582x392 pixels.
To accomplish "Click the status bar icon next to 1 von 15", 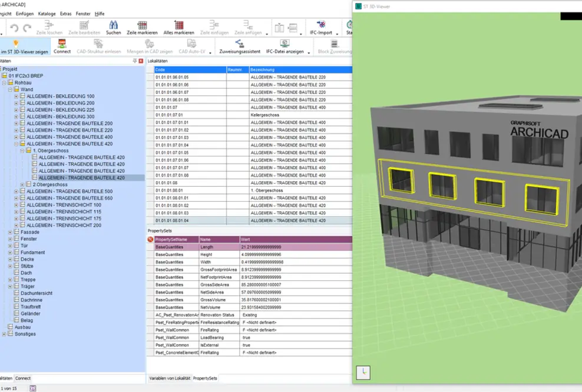I will pos(32,388).
